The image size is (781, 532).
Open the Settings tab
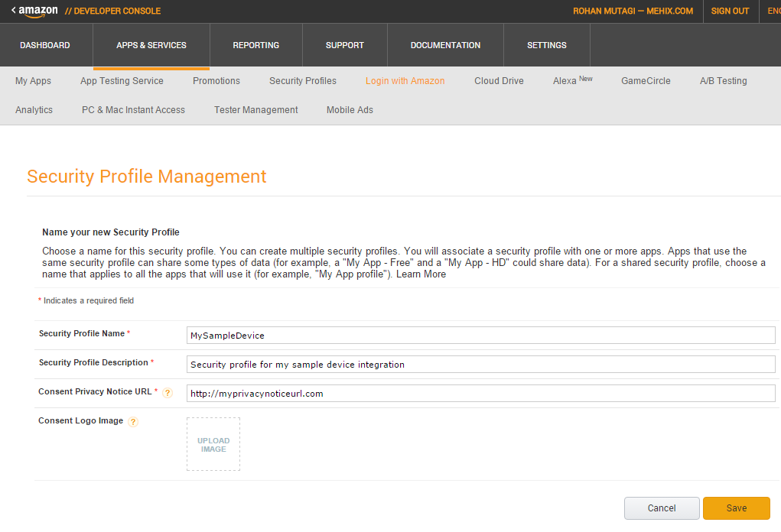point(547,45)
